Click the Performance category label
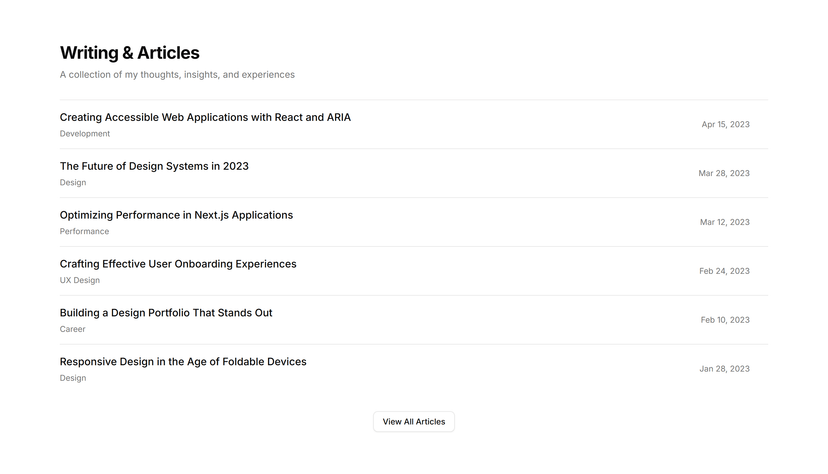The height and width of the screenshot is (474, 828). coord(84,231)
